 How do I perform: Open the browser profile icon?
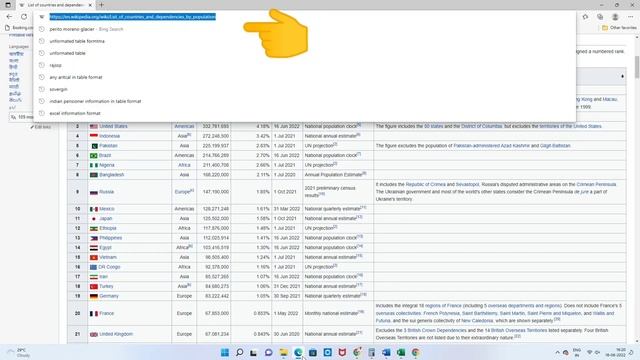[615, 17]
